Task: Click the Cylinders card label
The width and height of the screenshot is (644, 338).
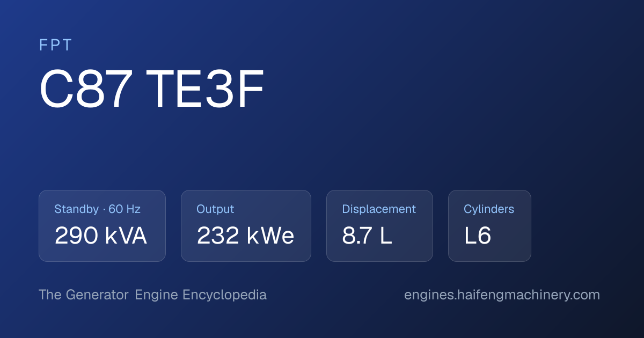Action: 489,209
